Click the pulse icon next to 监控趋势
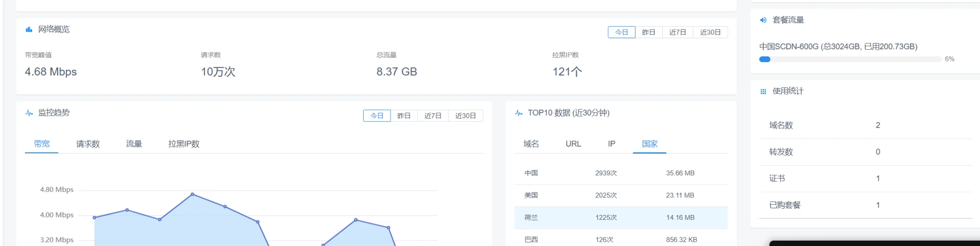 click(x=29, y=113)
